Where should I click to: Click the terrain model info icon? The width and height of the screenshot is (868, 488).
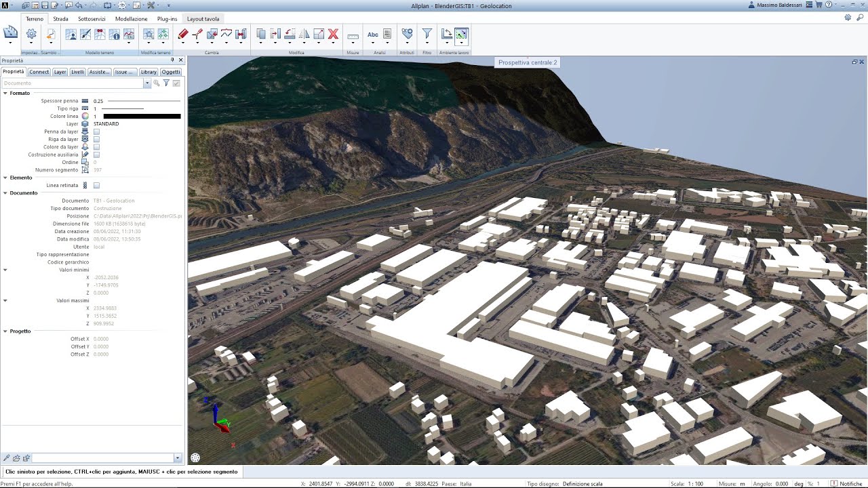tap(115, 34)
